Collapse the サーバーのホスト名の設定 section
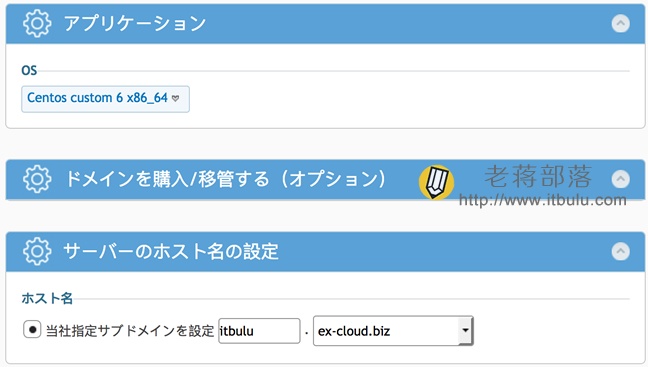The image size is (648, 367). [620, 251]
